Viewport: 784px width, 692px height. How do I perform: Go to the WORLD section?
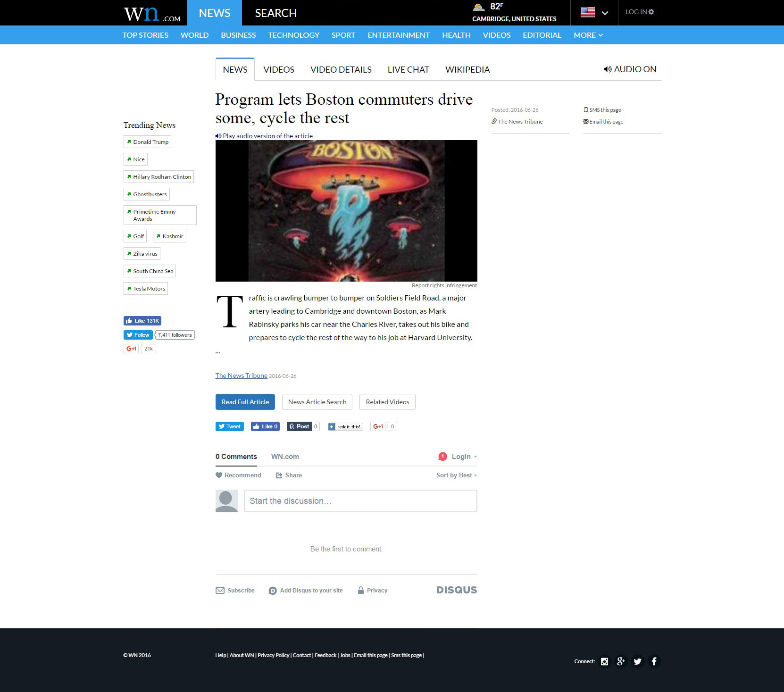click(x=194, y=35)
